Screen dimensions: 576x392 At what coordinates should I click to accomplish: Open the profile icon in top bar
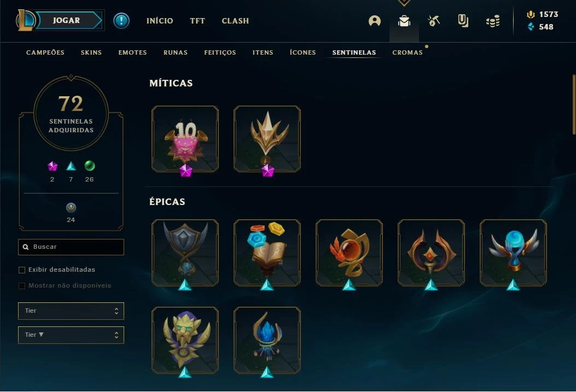374,21
